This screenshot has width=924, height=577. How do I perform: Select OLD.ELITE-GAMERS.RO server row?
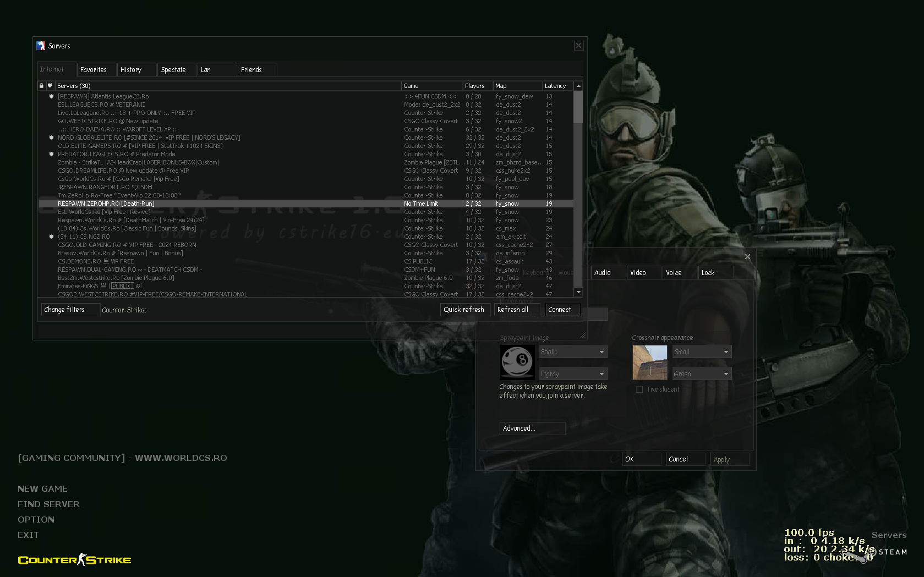point(306,146)
